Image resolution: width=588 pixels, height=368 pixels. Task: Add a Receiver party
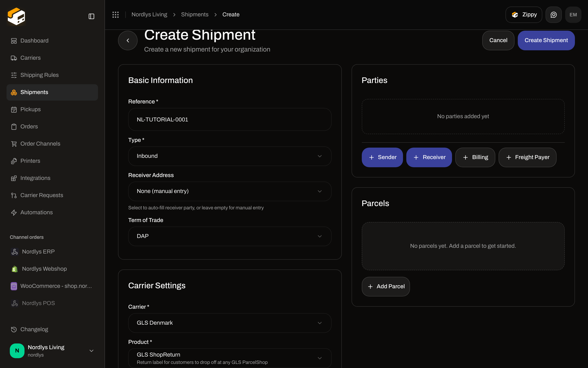(x=429, y=157)
